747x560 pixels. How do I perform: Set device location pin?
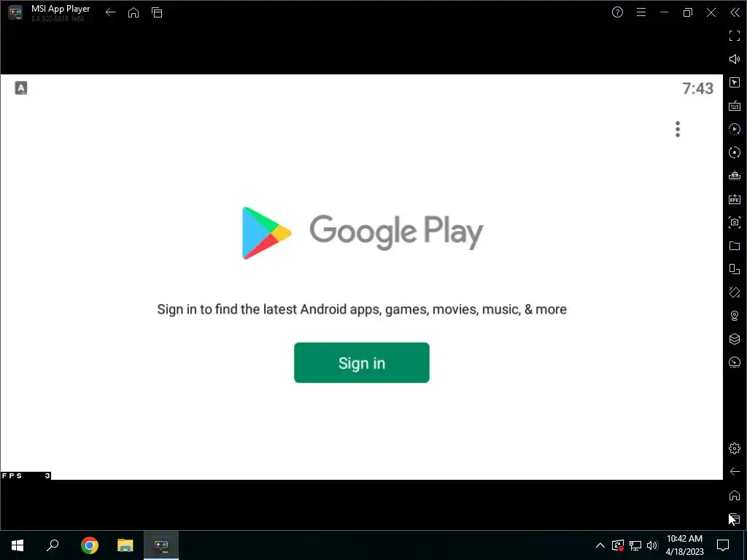coord(734,316)
